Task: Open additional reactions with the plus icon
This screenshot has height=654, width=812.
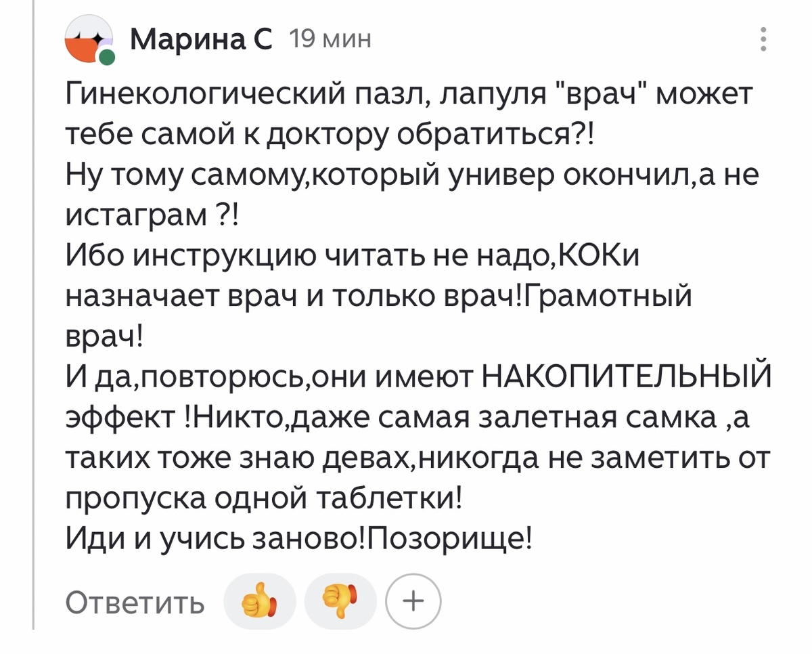Action: click(x=413, y=600)
